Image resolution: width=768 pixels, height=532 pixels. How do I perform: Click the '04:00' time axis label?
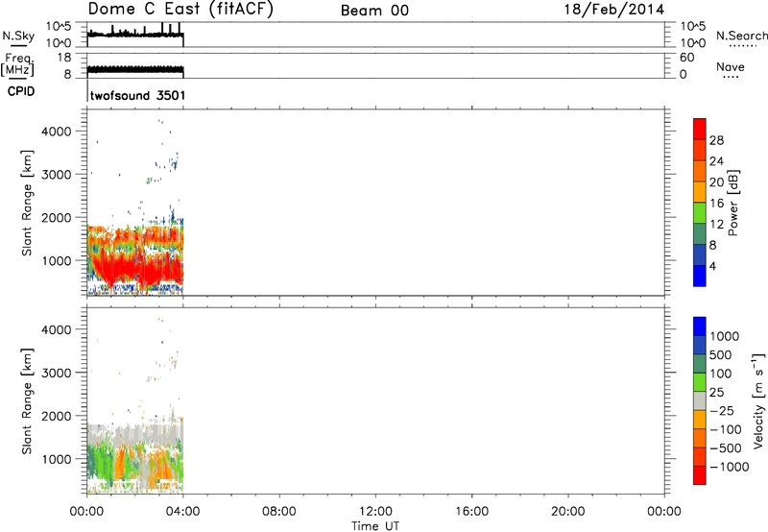[x=182, y=512]
